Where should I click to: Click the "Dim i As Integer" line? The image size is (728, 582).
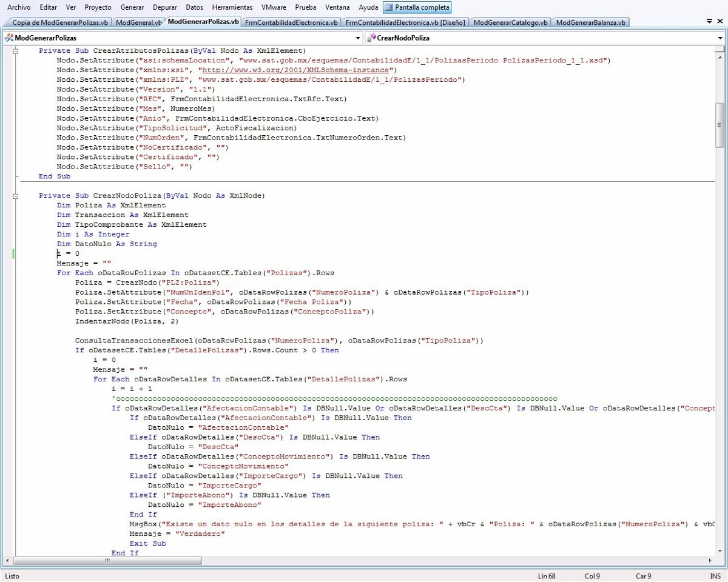93,235
